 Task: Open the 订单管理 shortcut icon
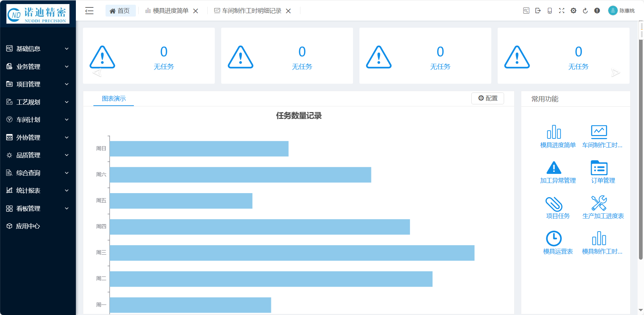click(599, 168)
